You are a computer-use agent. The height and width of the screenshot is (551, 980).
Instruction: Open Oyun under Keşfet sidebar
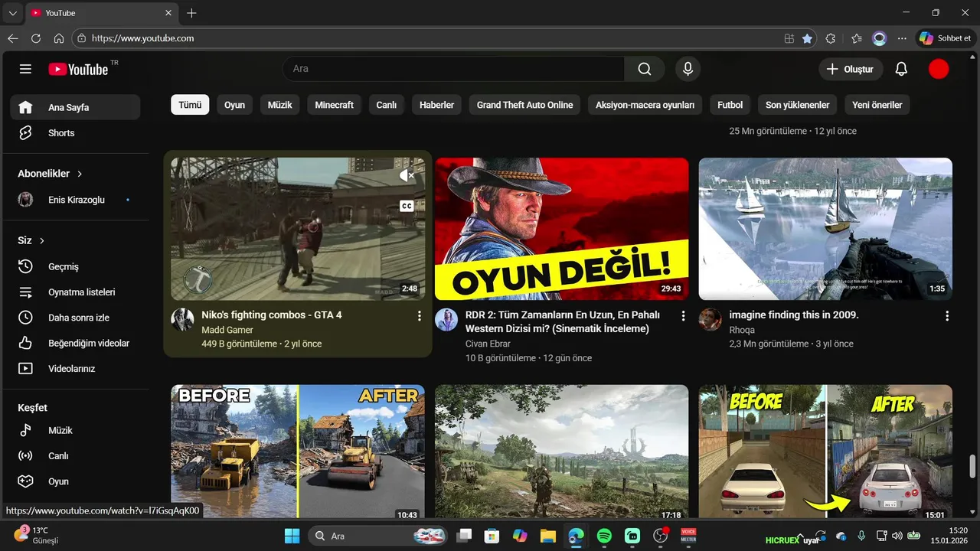click(75, 481)
